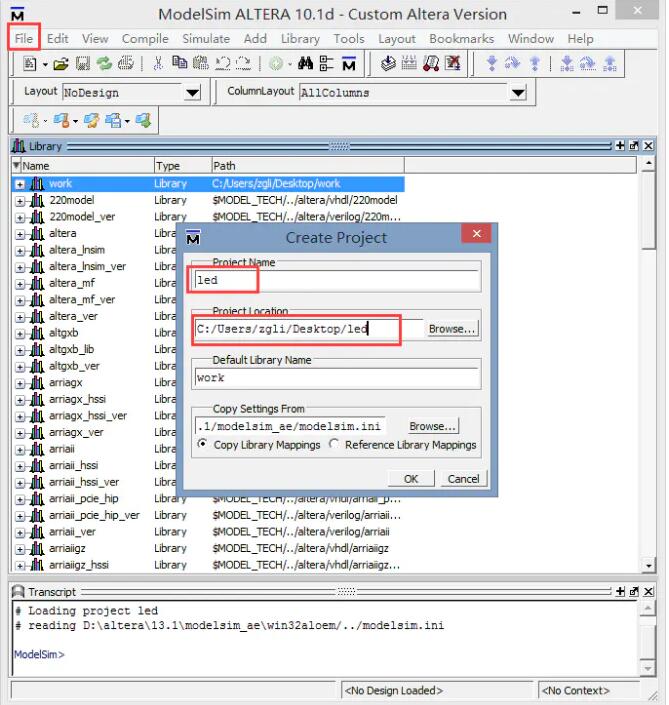Click OK in Create Project dialog
The width and height of the screenshot is (669, 705).
pos(411,478)
